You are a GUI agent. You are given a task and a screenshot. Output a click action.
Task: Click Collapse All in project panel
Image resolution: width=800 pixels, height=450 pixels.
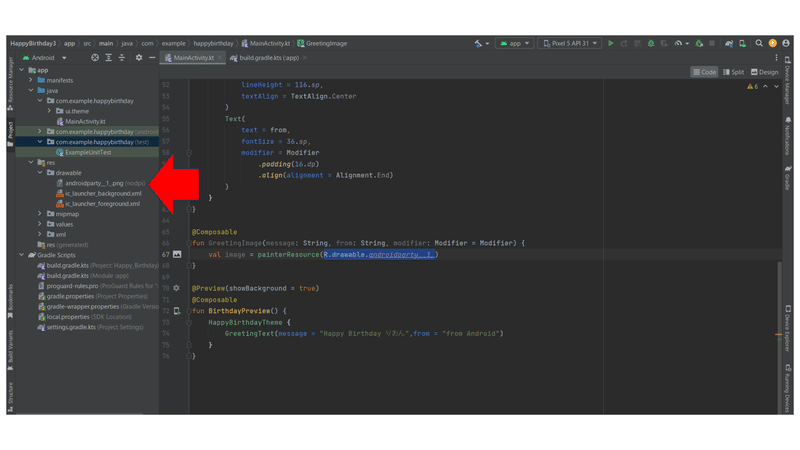121,58
